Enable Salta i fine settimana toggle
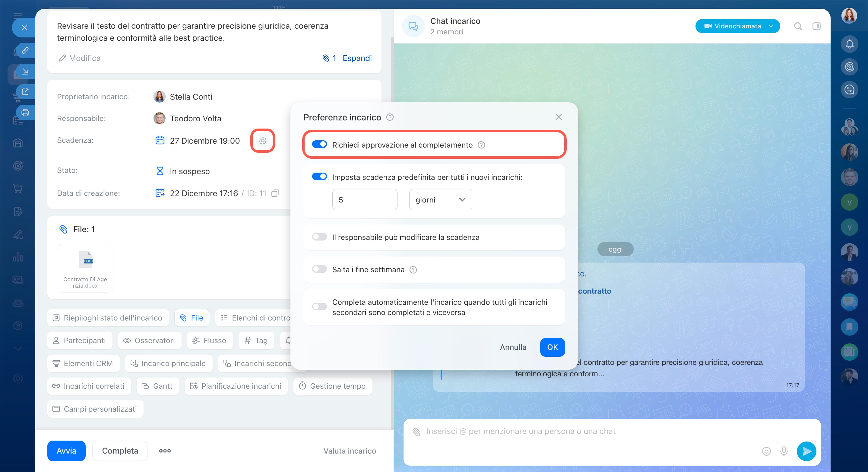The width and height of the screenshot is (868, 472). click(x=319, y=269)
